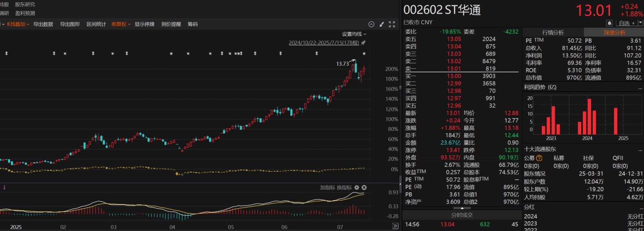Expand the 前复权 adjustment dropdown
The height and width of the screenshot is (231, 644).
[121, 24]
